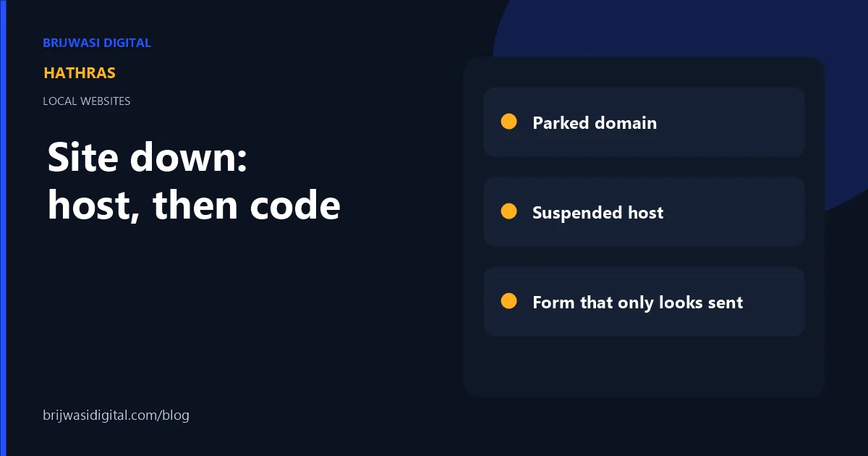Viewport: 868px width, 456px height.
Task: Click the BRIJWASI DIGITAL brand name
Action: (97, 43)
